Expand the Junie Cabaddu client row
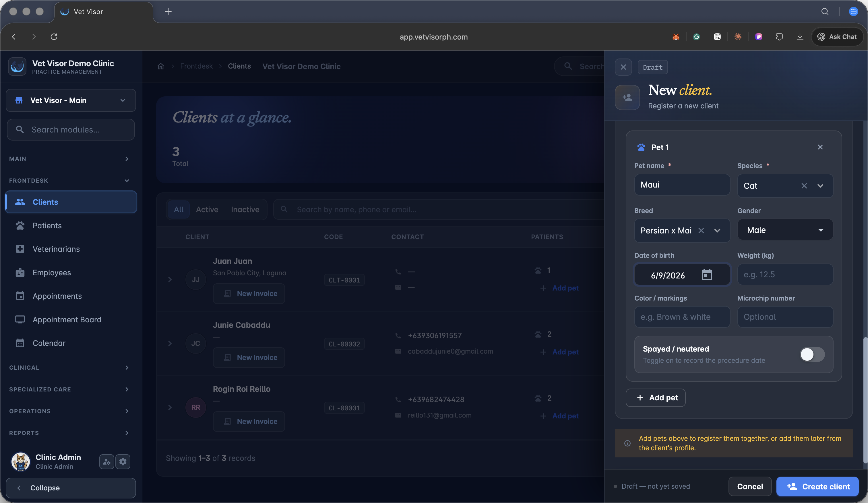This screenshot has height=503, width=868. (x=170, y=344)
